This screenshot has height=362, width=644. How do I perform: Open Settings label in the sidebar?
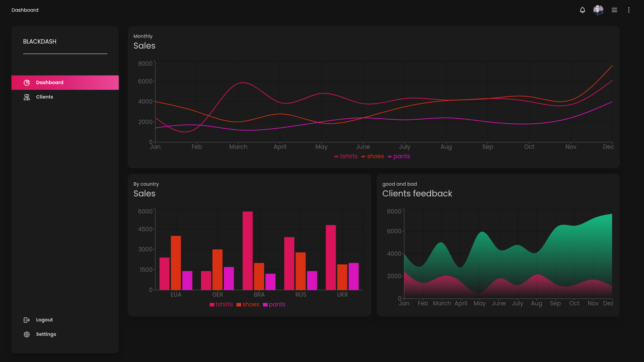(x=46, y=334)
